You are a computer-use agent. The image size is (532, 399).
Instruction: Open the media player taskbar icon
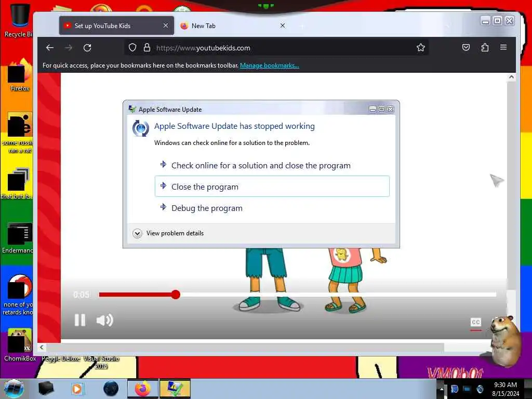click(x=77, y=389)
